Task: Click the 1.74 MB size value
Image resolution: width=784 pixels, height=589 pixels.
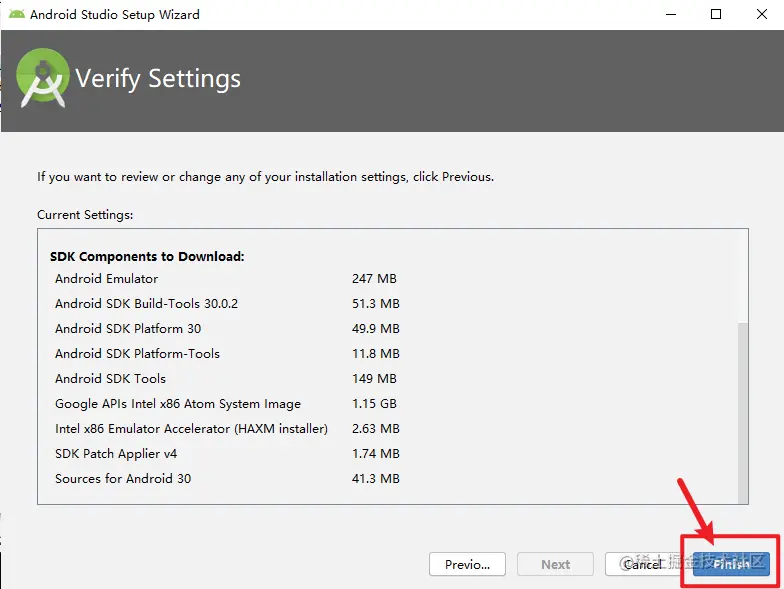Action: [376, 454]
